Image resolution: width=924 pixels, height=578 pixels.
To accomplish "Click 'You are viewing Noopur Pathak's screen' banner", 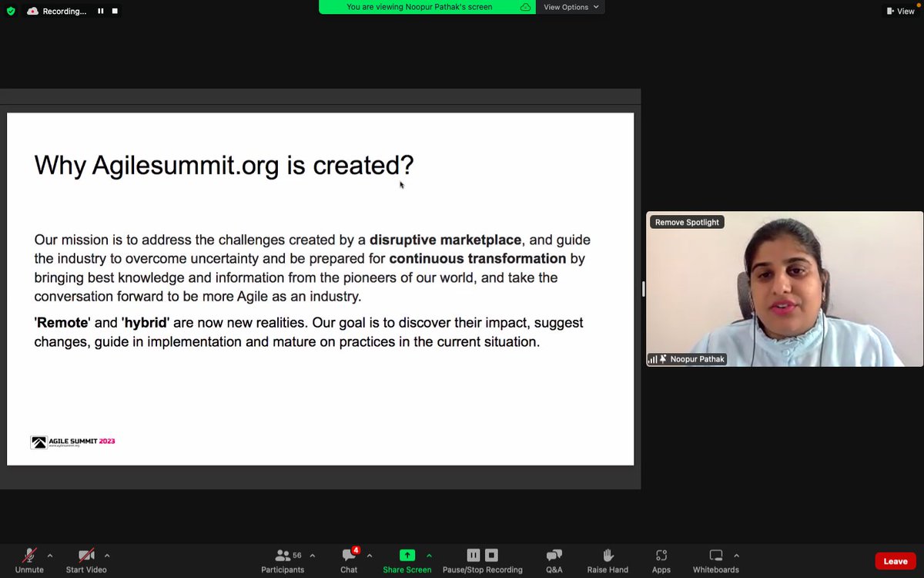I will coord(419,7).
